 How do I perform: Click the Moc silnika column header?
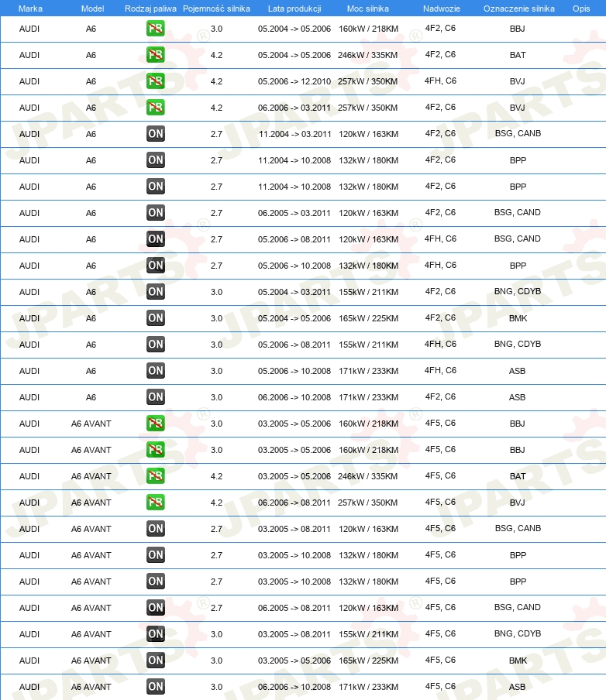[x=368, y=9]
